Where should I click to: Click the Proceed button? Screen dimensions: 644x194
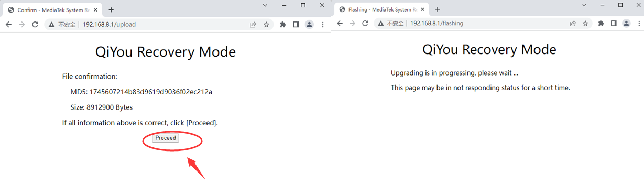tap(166, 138)
